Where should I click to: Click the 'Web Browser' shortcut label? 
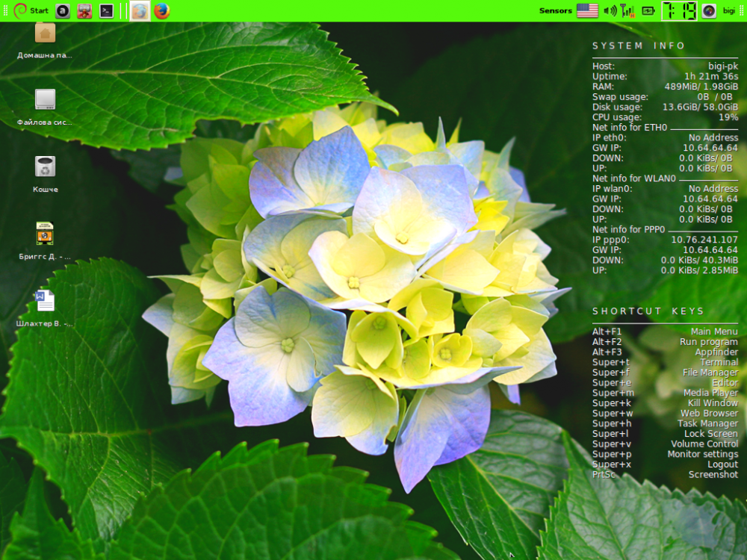pos(710,414)
